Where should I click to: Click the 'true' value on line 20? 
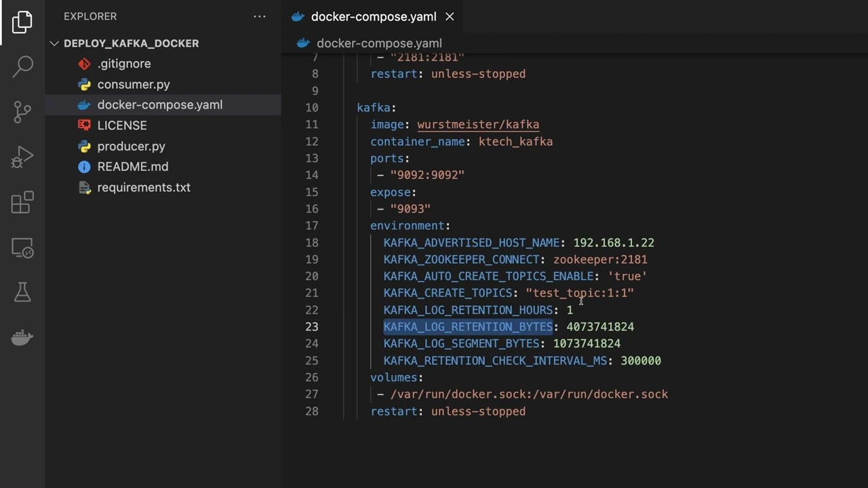pyautogui.click(x=627, y=277)
